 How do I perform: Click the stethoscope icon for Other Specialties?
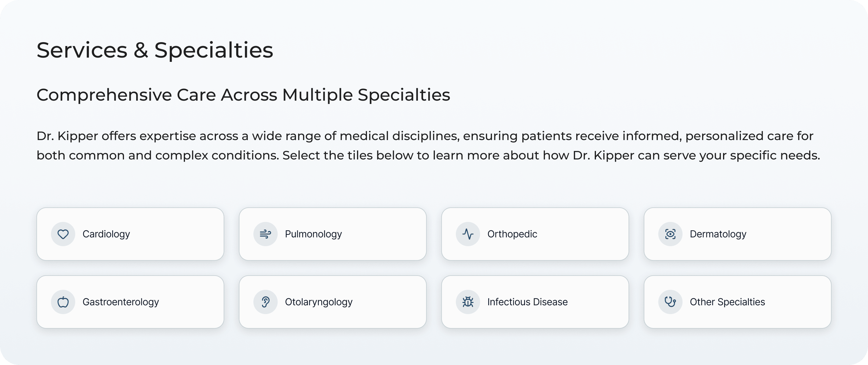[x=670, y=302]
